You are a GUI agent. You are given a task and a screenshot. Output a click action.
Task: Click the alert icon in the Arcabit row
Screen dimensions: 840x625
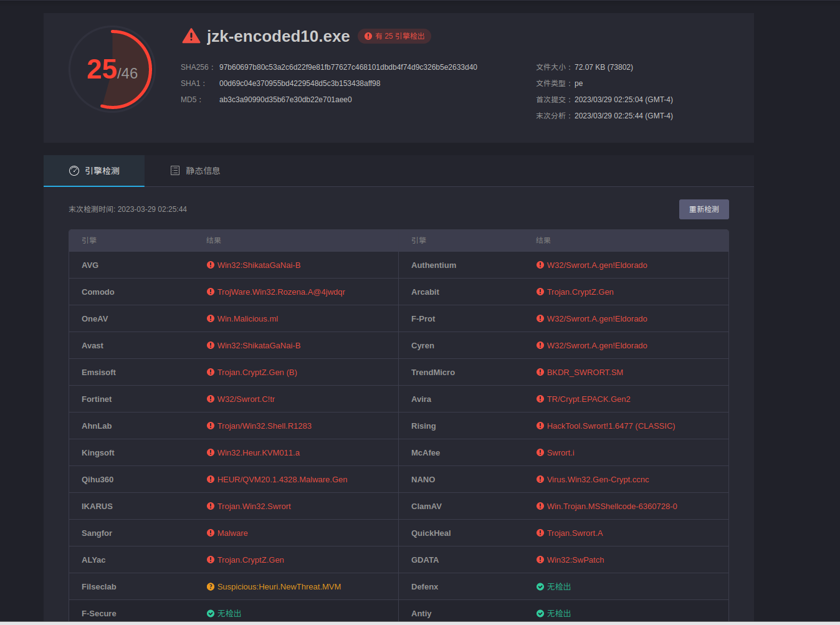540,292
